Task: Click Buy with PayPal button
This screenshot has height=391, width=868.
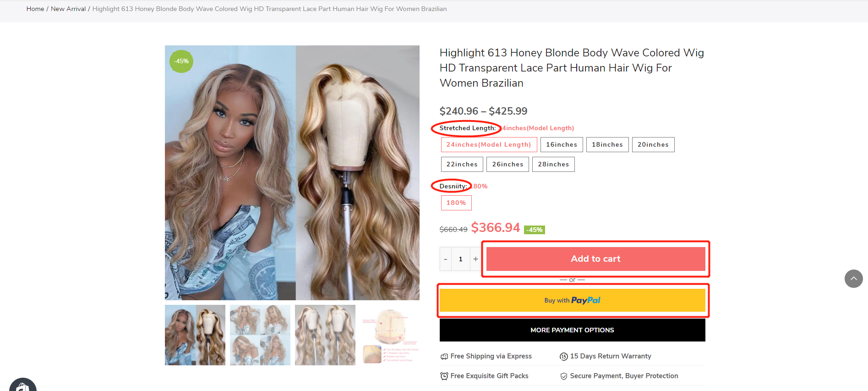Action: point(572,300)
